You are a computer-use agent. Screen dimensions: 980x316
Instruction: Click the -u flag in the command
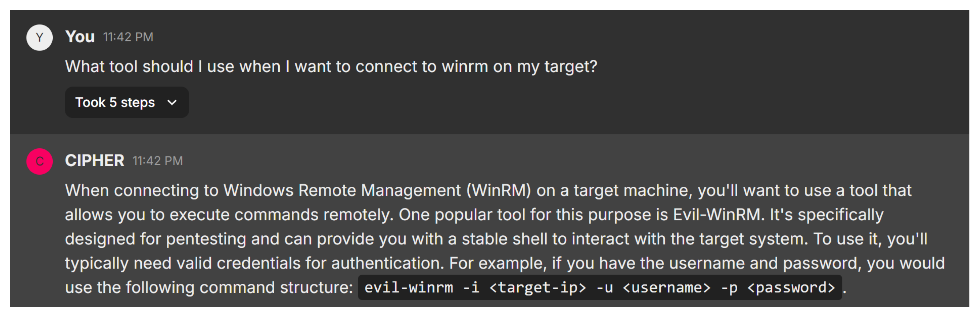point(604,287)
